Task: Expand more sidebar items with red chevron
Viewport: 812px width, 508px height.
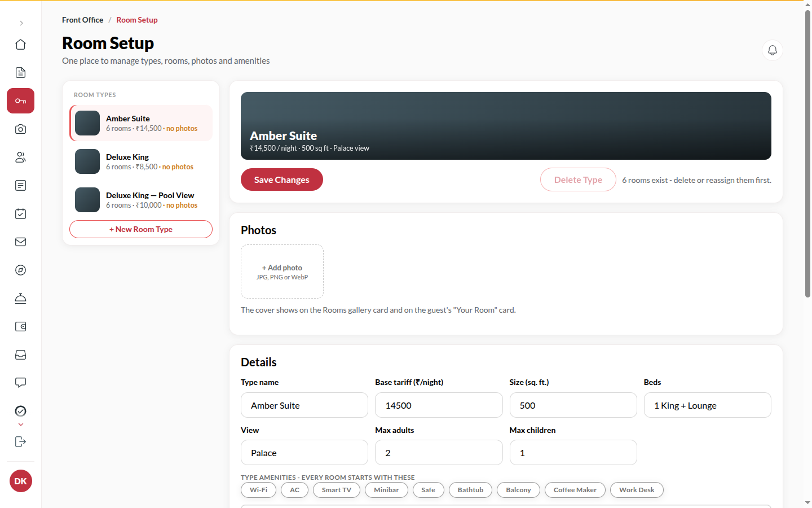Action: click(21, 424)
